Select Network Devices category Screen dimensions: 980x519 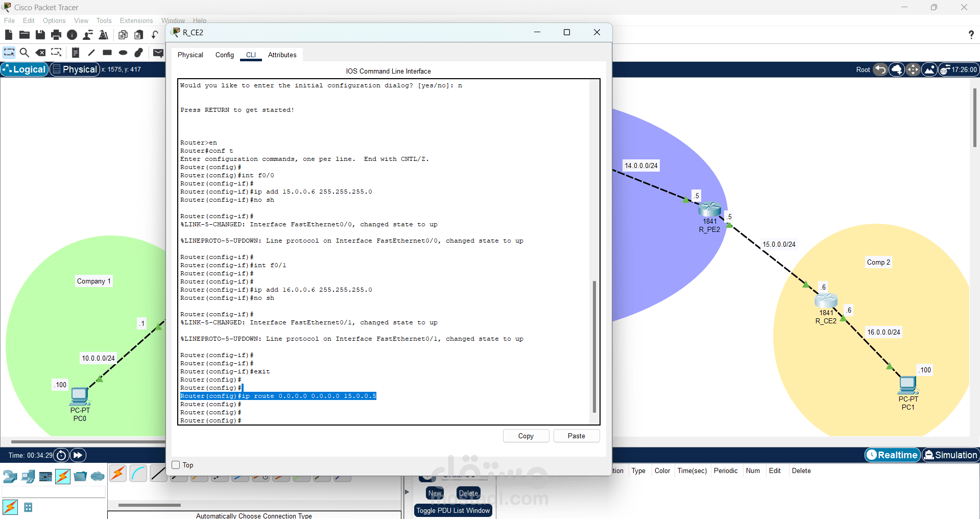(10, 477)
